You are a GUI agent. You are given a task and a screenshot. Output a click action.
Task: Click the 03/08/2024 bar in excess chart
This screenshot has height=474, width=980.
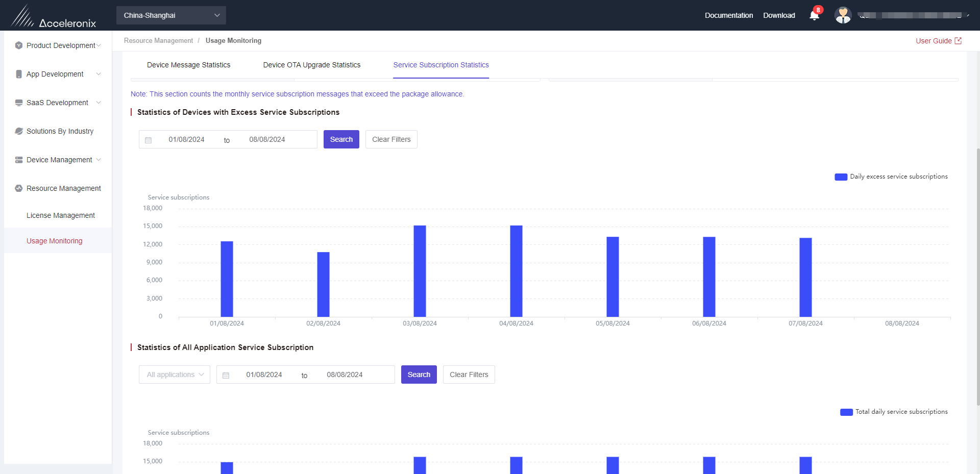[420, 271]
